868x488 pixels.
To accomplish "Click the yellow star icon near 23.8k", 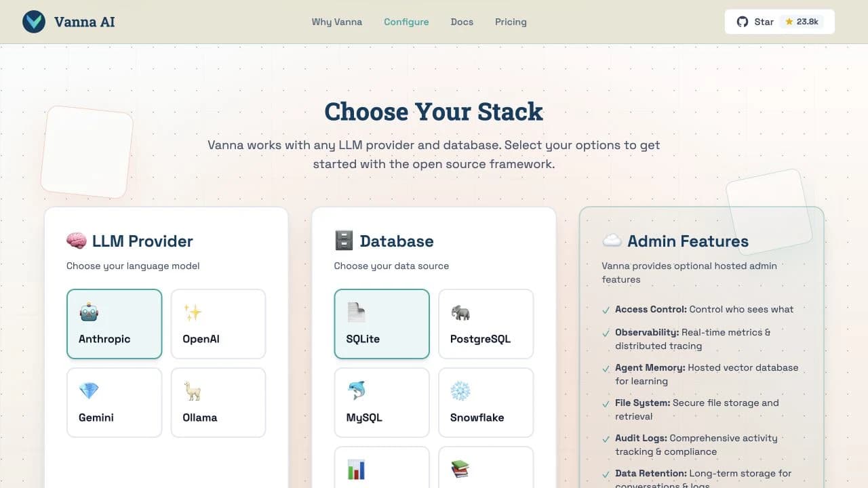I will [789, 22].
